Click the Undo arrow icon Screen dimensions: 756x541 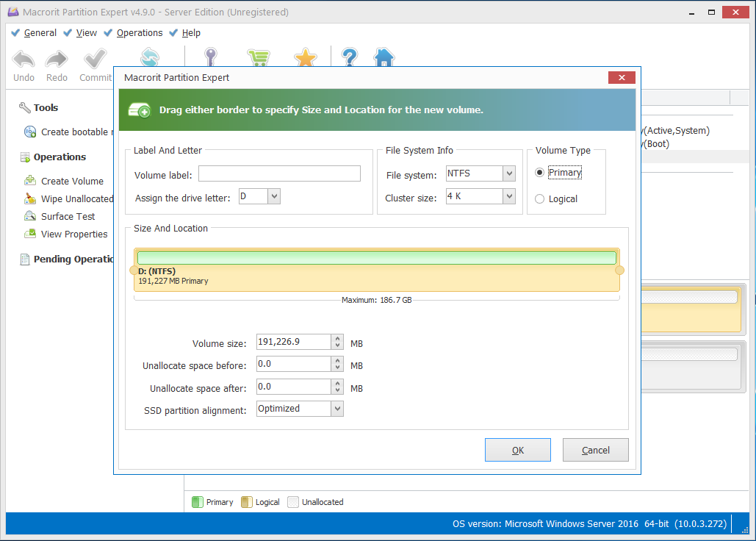[x=24, y=59]
